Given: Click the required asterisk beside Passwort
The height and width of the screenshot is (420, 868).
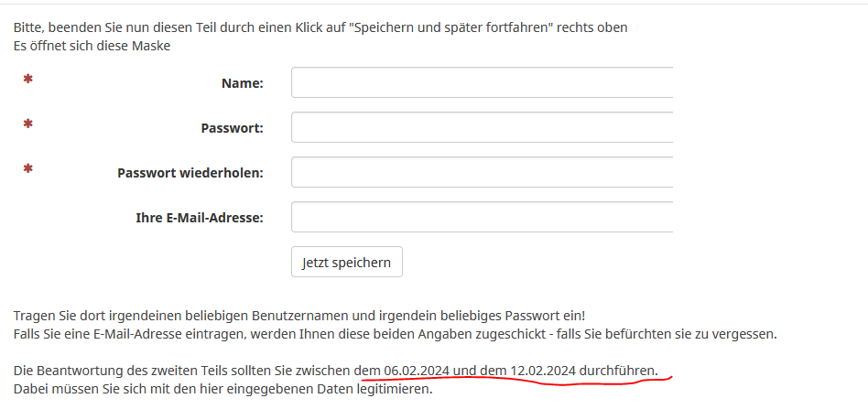Looking at the screenshot, I should (28, 124).
